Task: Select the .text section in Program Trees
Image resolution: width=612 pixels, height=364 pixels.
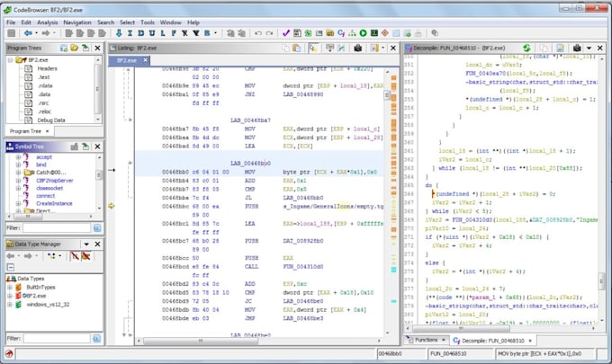Action: (x=44, y=77)
